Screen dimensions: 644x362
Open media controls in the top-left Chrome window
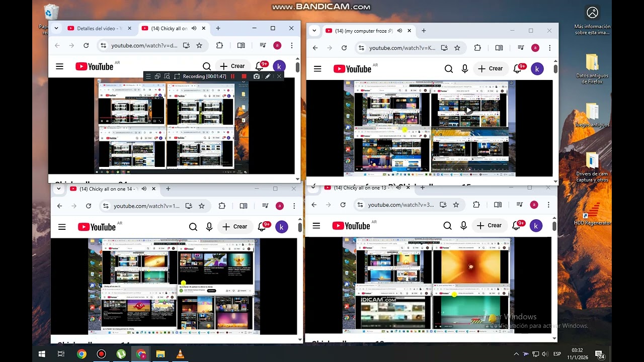[x=263, y=45]
